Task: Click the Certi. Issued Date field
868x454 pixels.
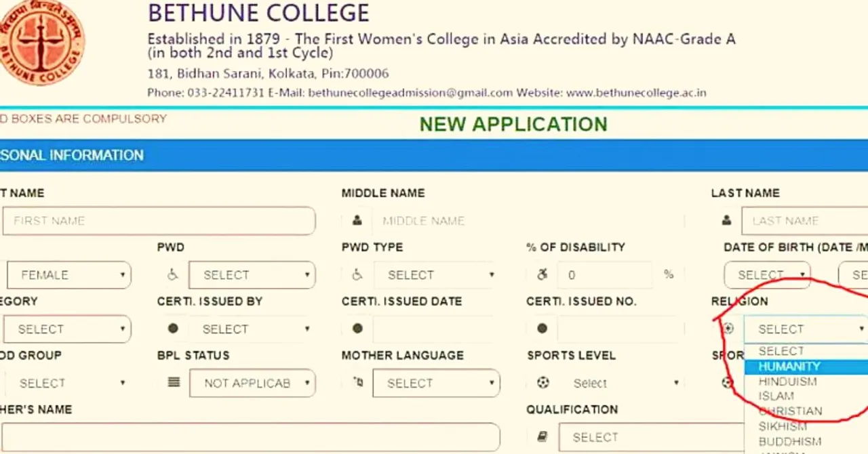Action: click(x=436, y=329)
